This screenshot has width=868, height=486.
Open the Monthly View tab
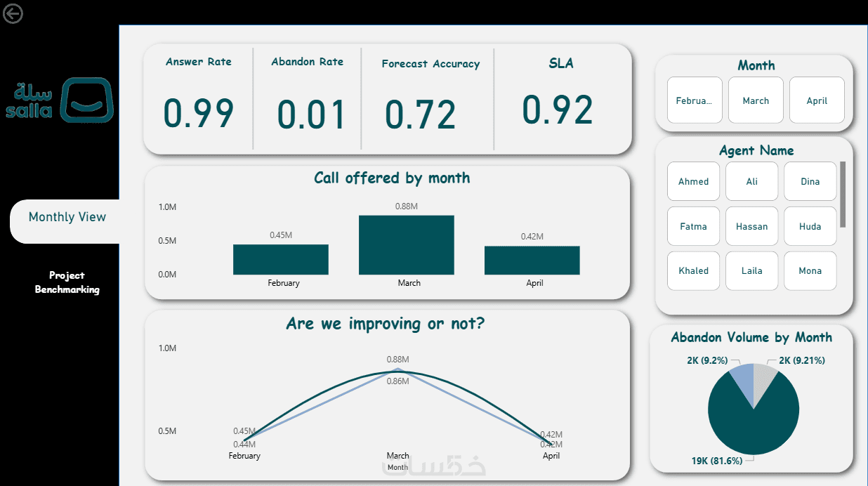point(67,217)
